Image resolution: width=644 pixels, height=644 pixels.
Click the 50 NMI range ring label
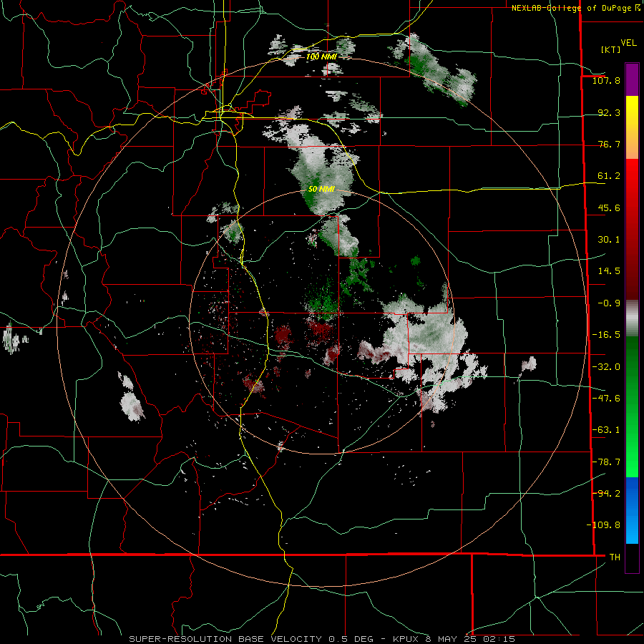tap(321, 190)
